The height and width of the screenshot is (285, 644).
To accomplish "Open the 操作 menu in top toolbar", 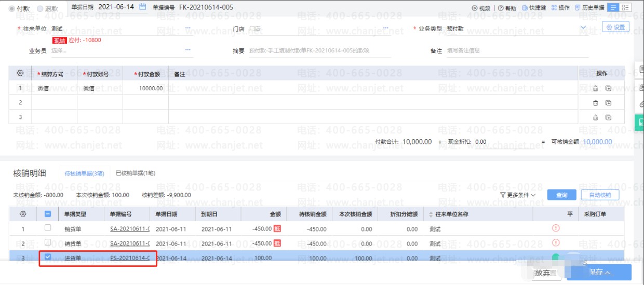I will coord(560,8).
